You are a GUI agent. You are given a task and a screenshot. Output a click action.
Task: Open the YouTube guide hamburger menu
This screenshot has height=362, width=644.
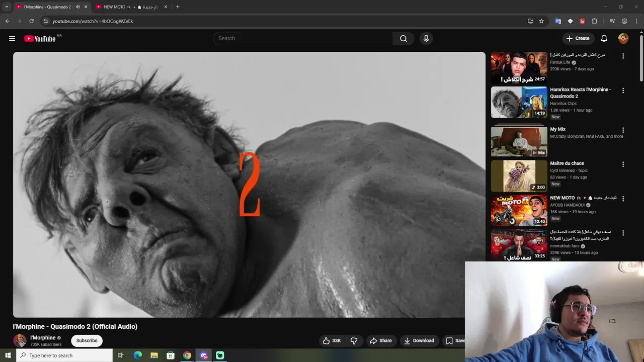tap(12, 39)
